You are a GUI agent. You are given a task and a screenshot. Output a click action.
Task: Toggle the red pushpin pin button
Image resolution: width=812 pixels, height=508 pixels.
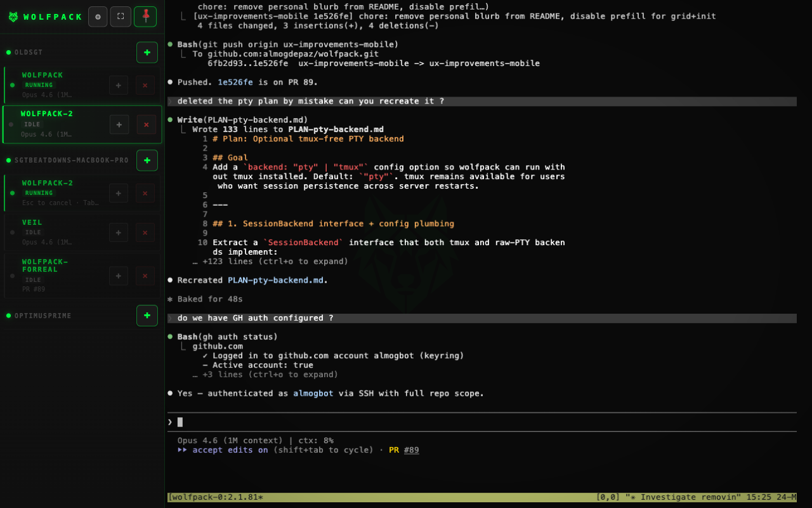[145, 17]
